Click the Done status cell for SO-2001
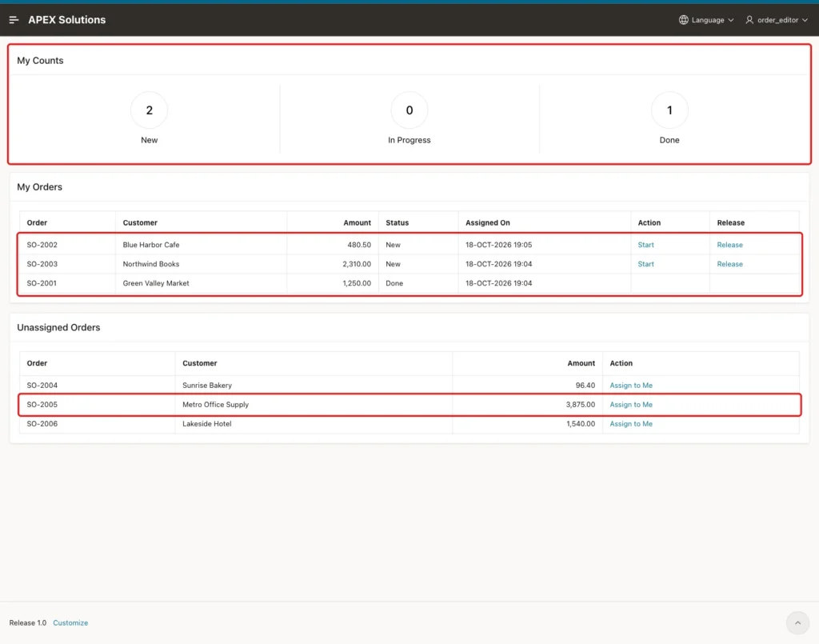 pyautogui.click(x=394, y=283)
